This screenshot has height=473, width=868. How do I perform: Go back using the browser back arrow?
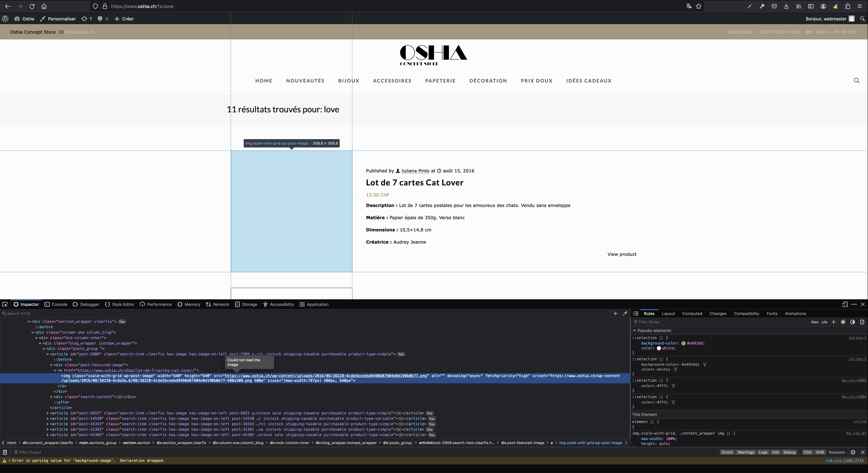(x=7, y=6)
